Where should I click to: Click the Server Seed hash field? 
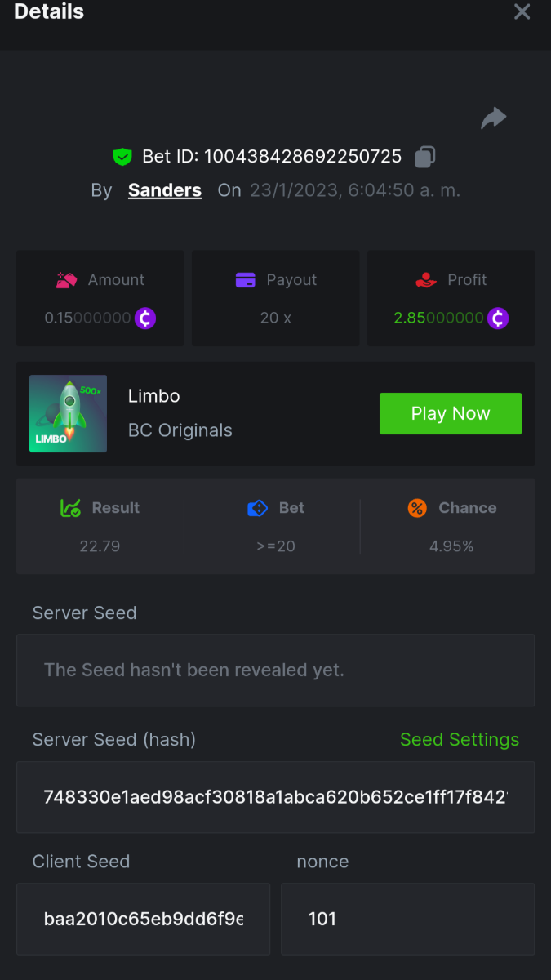275,797
